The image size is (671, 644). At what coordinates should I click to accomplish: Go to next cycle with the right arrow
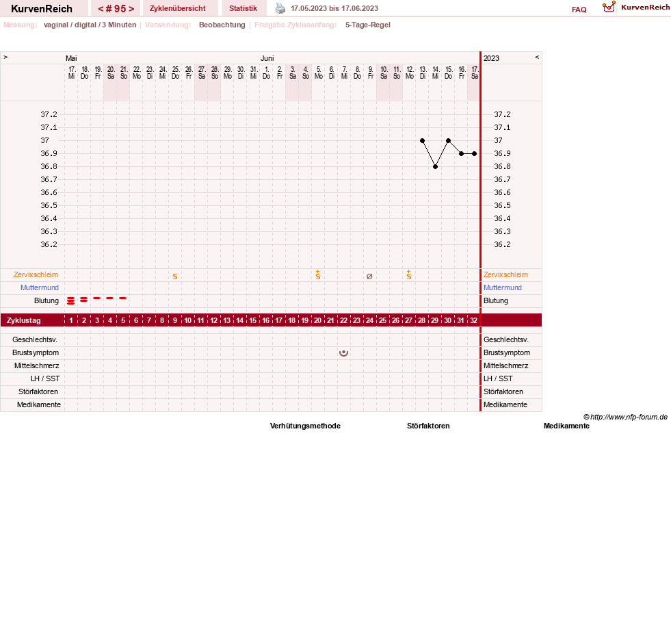pyautogui.click(x=131, y=9)
